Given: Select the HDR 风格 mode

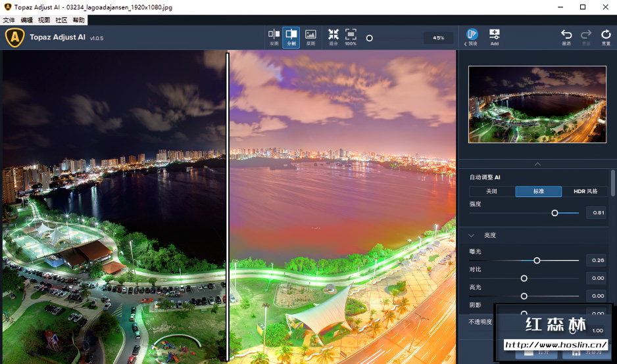Looking at the screenshot, I should (x=585, y=191).
